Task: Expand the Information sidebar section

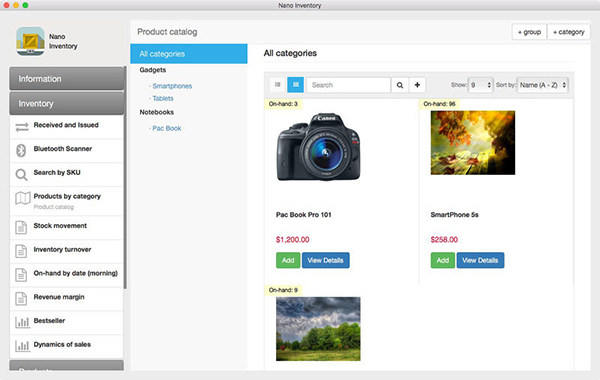Action: (67, 79)
